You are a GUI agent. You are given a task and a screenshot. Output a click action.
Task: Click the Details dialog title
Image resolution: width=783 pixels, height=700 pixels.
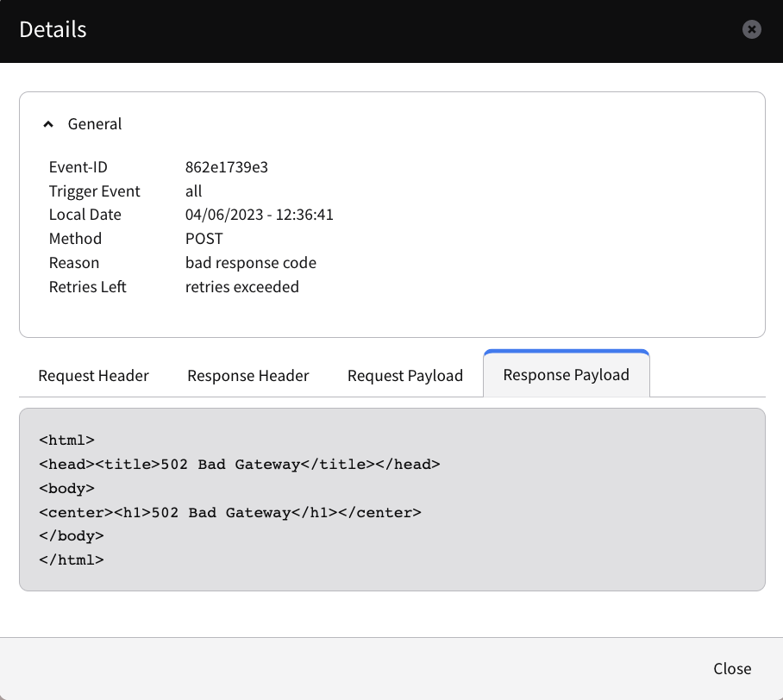coord(53,29)
